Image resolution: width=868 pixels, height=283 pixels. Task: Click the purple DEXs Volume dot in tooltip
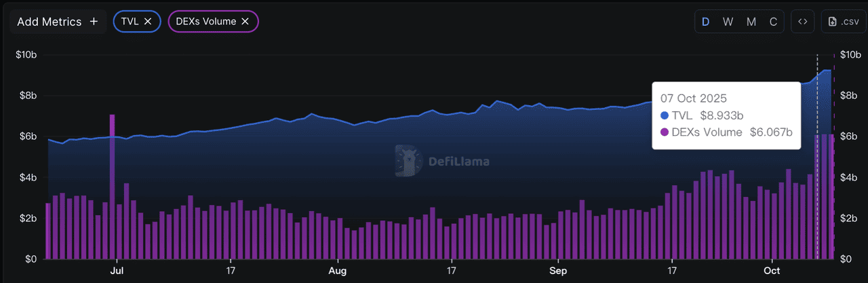click(x=665, y=132)
